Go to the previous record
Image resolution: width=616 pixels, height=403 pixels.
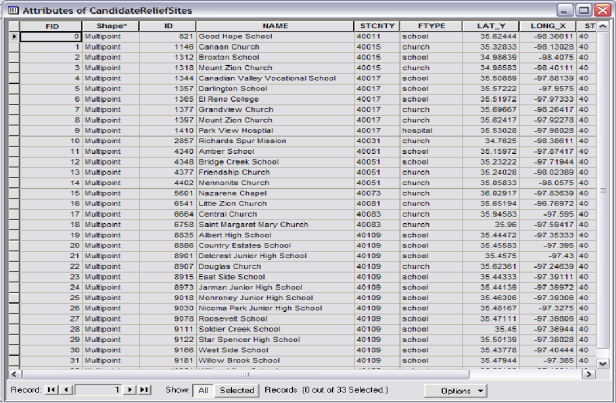66,389
